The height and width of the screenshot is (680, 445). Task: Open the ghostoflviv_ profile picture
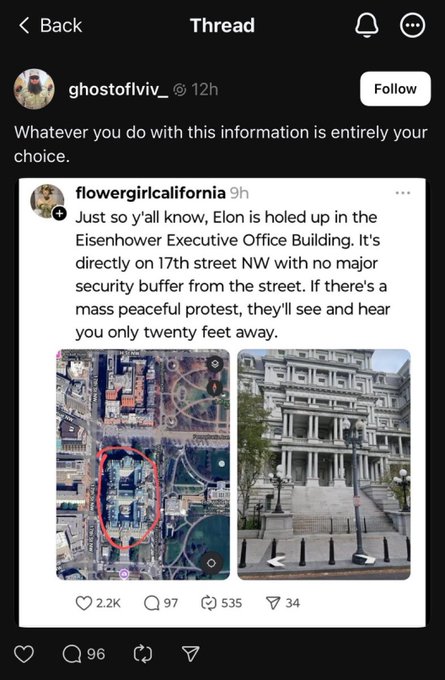tap(34, 89)
